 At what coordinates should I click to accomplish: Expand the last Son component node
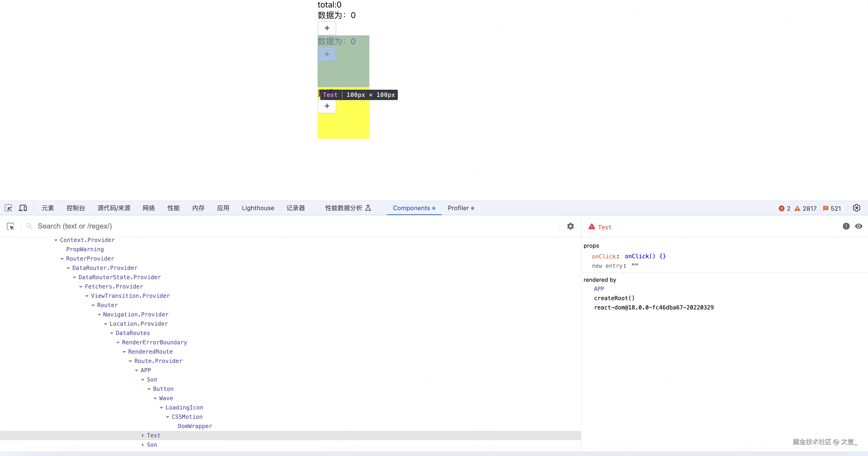143,445
